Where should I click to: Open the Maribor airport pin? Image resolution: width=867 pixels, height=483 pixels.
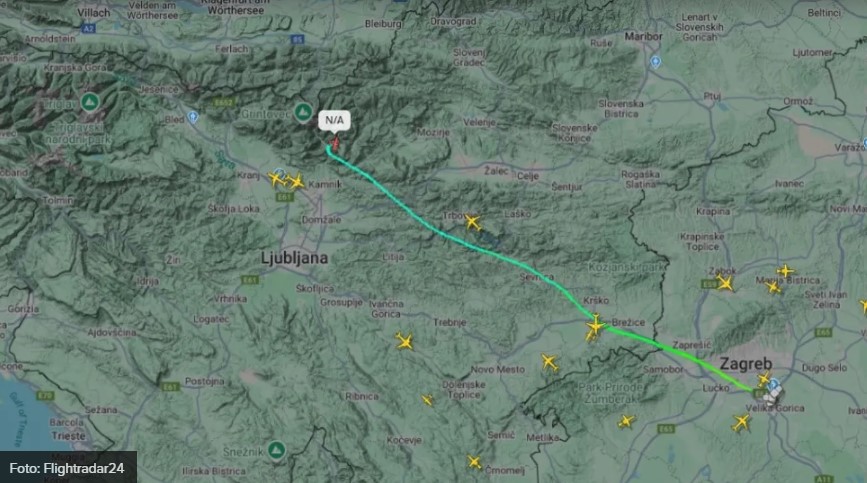point(655,62)
